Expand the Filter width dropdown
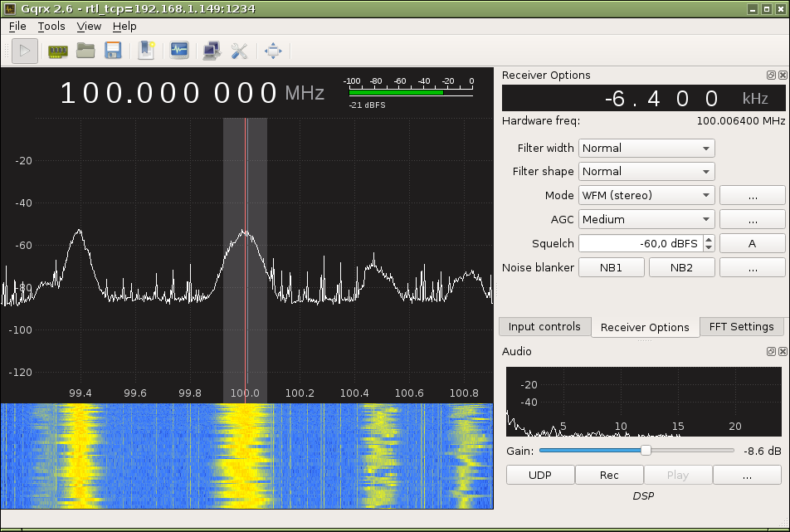This screenshot has width=790, height=532. click(x=646, y=148)
